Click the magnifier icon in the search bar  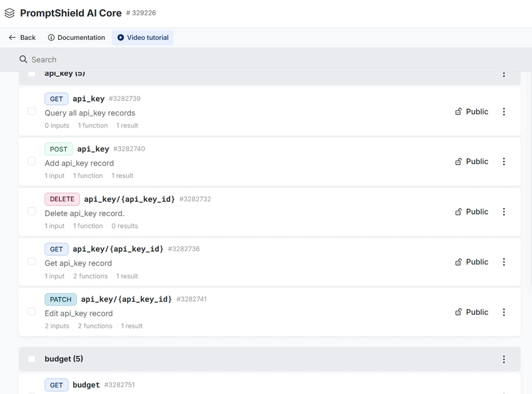[x=23, y=59]
